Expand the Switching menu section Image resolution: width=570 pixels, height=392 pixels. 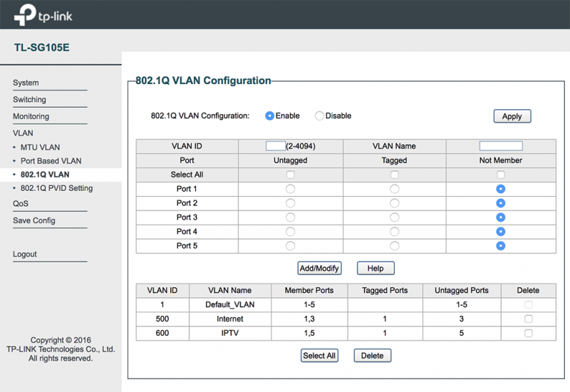pyautogui.click(x=29, y=100)
